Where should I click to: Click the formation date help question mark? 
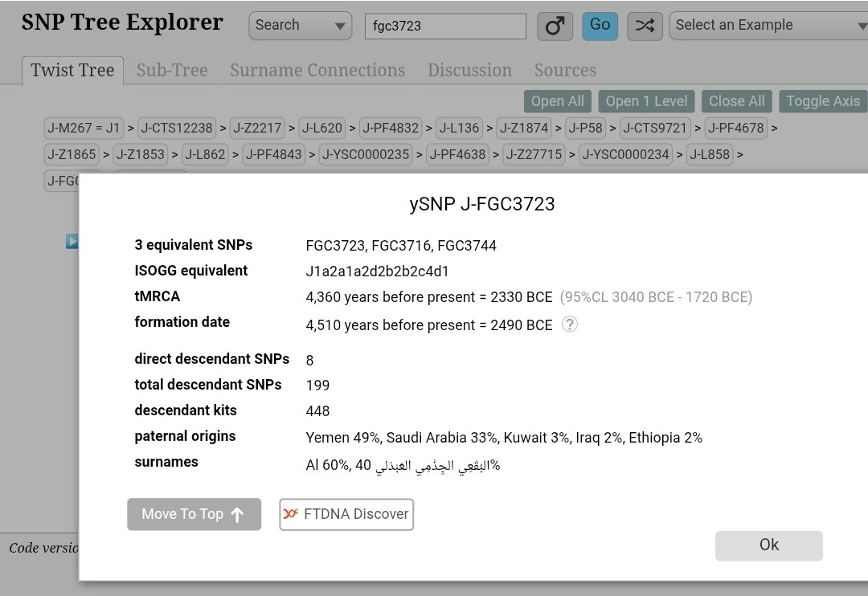point(570,325)
